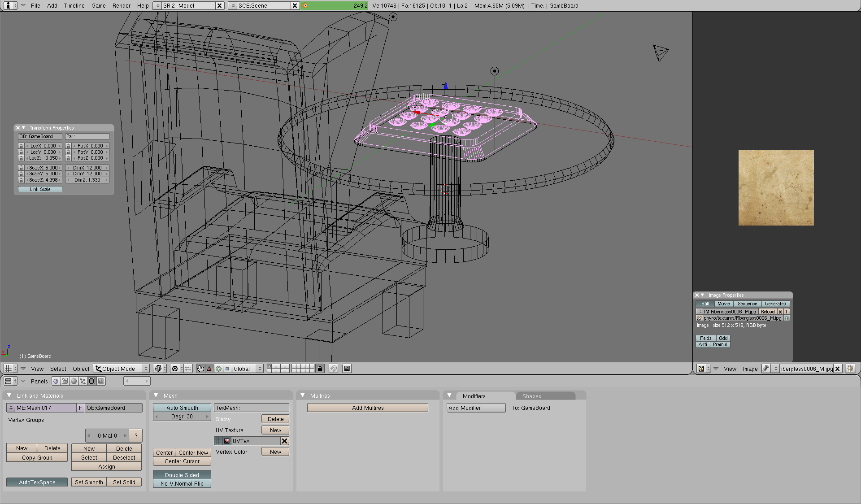Toggle the Double Sided mesh option
Image resolution: width=861 pixels, height=504 pixels.
pyautogui.click(x=182, y=475)
